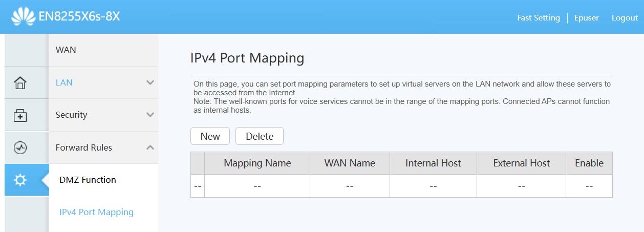Click the Mapping Name column header
Viewport: 644px width, 232px height.
[257, 163]
